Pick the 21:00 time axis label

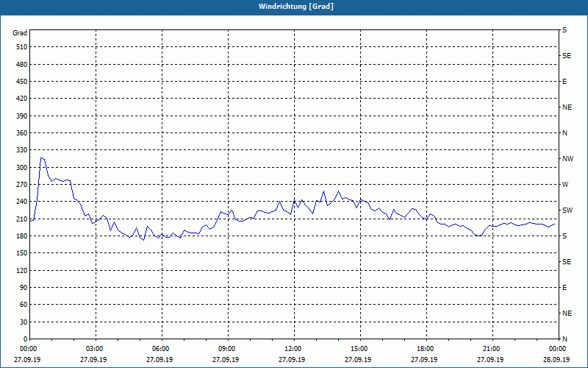point(492,349)
